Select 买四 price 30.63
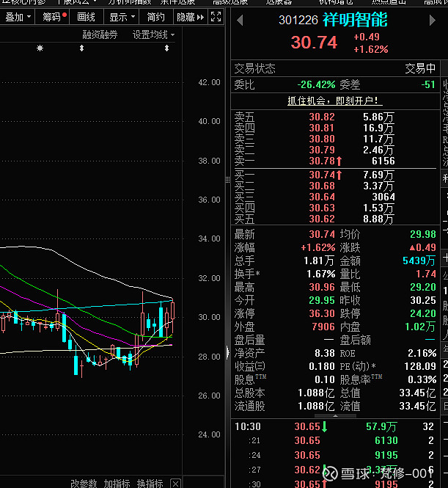Viewport: 448px width, 488px height. (x=322, y=208)
